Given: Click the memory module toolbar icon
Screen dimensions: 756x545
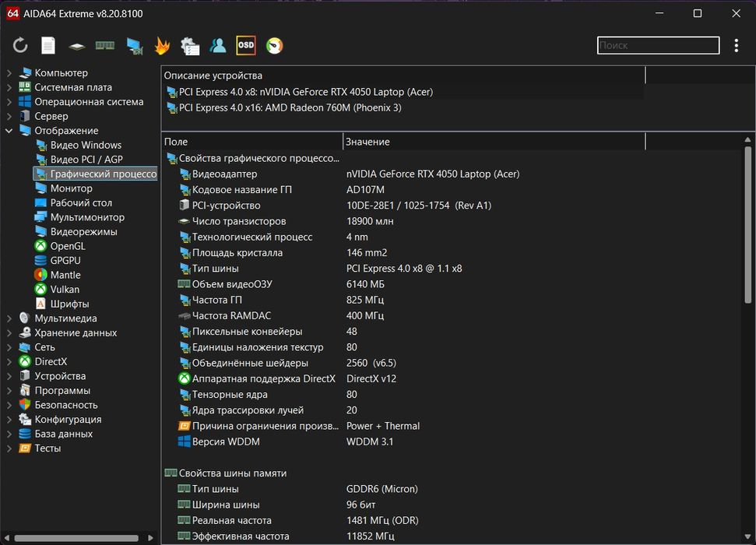Looking at the screenshot, I should click(x=104, y=46).
